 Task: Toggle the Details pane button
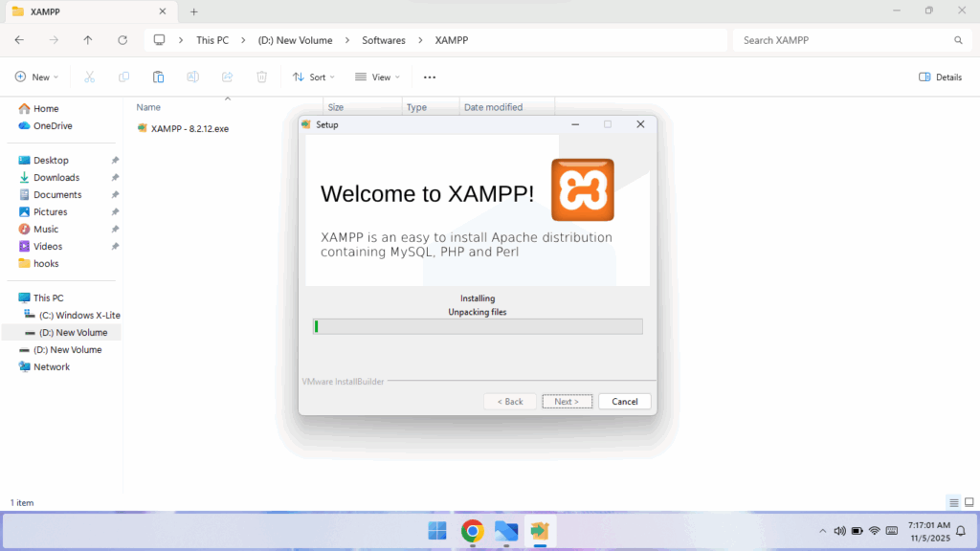coord(940,77)
